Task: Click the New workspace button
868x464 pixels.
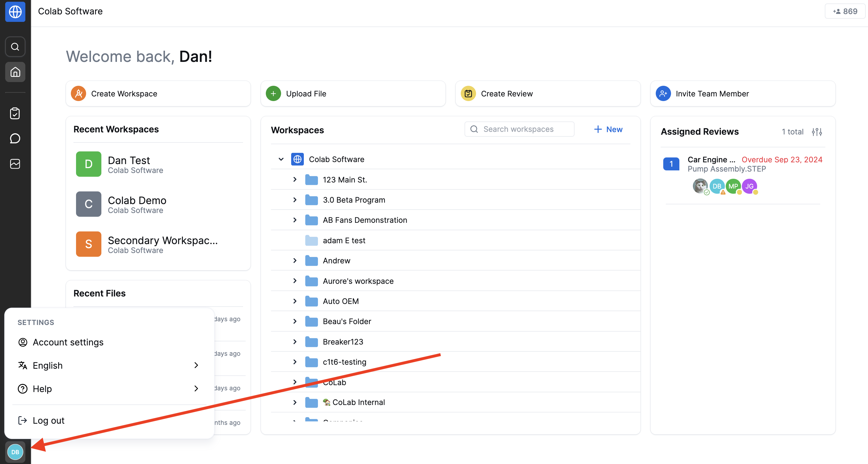Action: coord(608,129)
